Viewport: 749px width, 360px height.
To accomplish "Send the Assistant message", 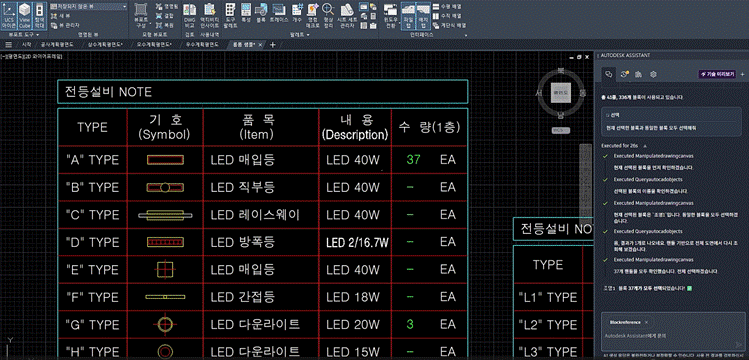I will click(740, 345).
